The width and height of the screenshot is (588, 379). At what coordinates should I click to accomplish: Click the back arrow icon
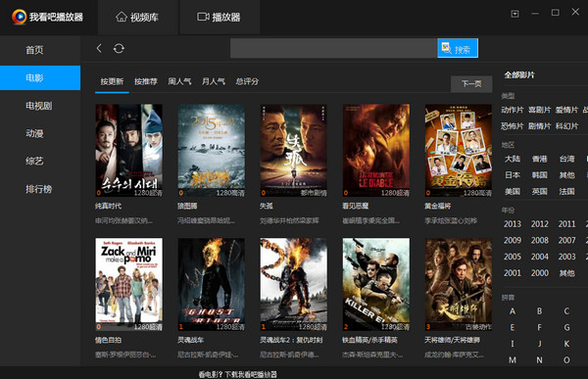tap(99, 48)
